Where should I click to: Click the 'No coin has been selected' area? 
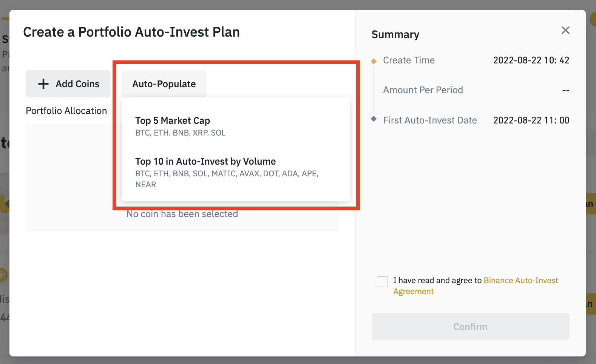182,214
